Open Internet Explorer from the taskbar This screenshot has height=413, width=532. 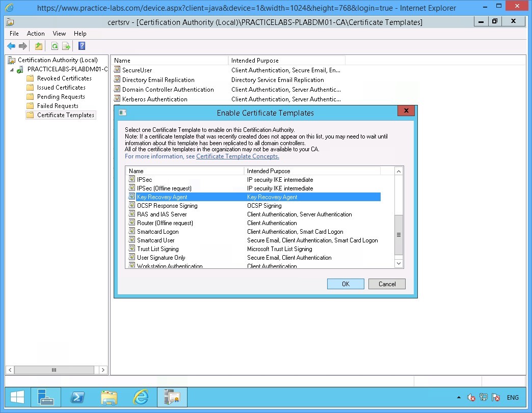141,397
